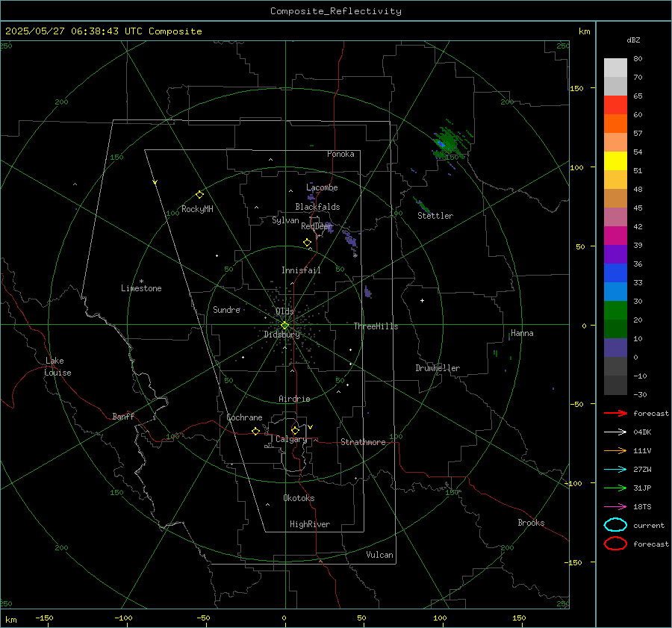Click the red forecast arrow in legend
This screenshot has height=628, width=672.
(615, 413)
